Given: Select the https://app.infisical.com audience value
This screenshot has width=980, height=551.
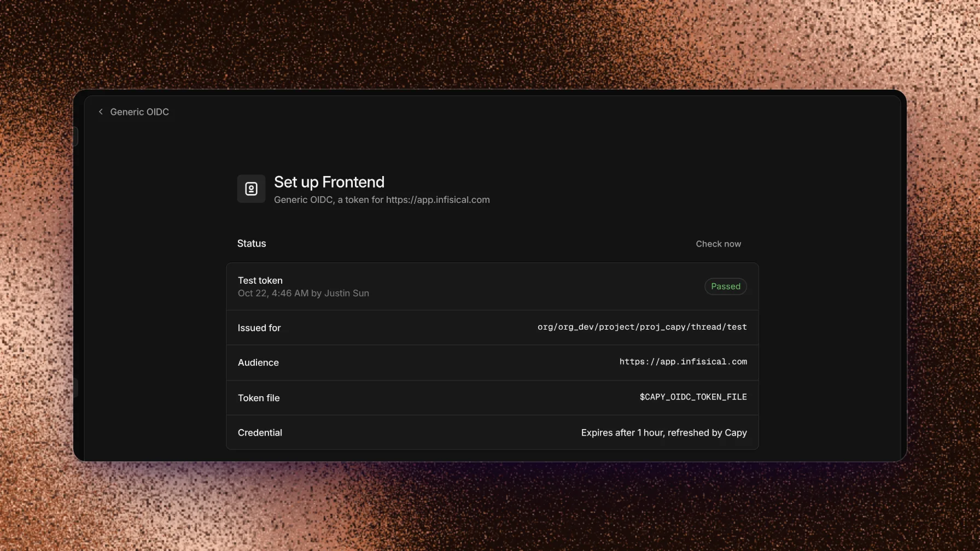Looking at the screenshot, I should coord(683,362).
